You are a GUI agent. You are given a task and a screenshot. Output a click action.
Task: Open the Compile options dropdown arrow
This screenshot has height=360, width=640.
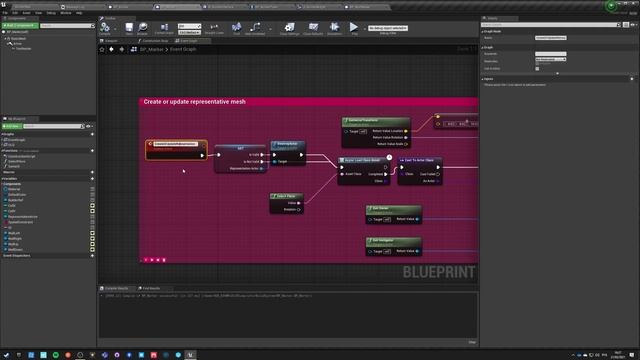pyautogui.click(x=115, y=29)
